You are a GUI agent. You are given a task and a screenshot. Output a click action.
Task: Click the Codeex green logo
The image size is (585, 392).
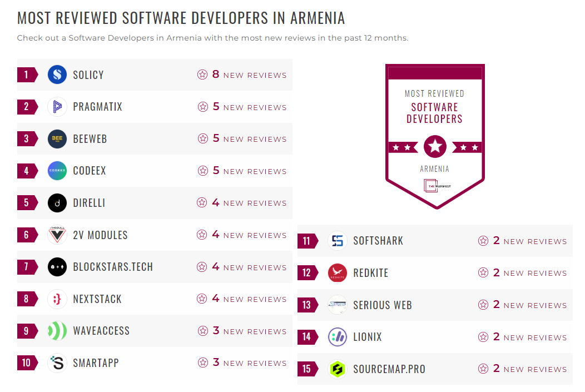[57, 171]
